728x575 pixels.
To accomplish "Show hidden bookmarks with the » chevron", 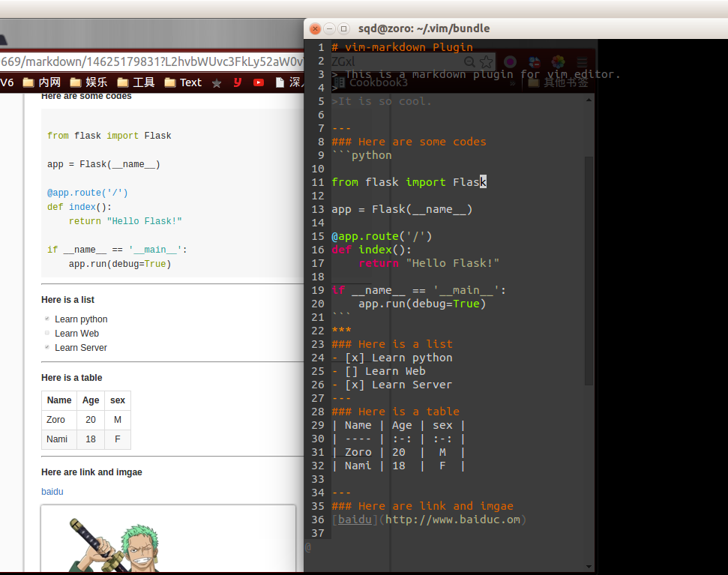I will [x=513, y=83].
